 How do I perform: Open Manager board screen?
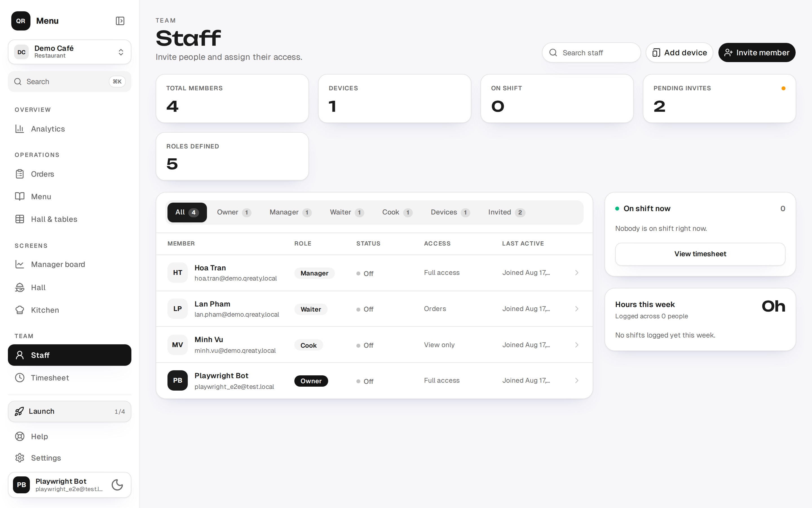click(69, 264)
